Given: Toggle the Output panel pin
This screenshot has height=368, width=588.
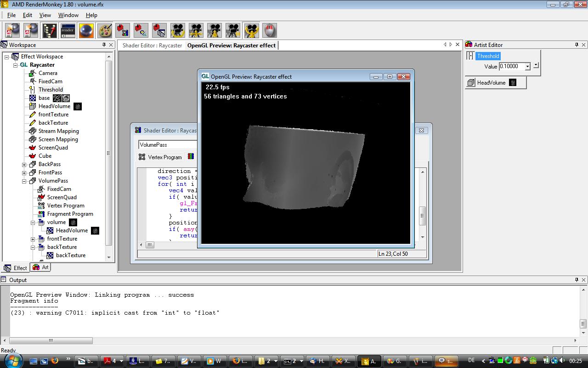Looking at the screenshot, I should [577, 280].
